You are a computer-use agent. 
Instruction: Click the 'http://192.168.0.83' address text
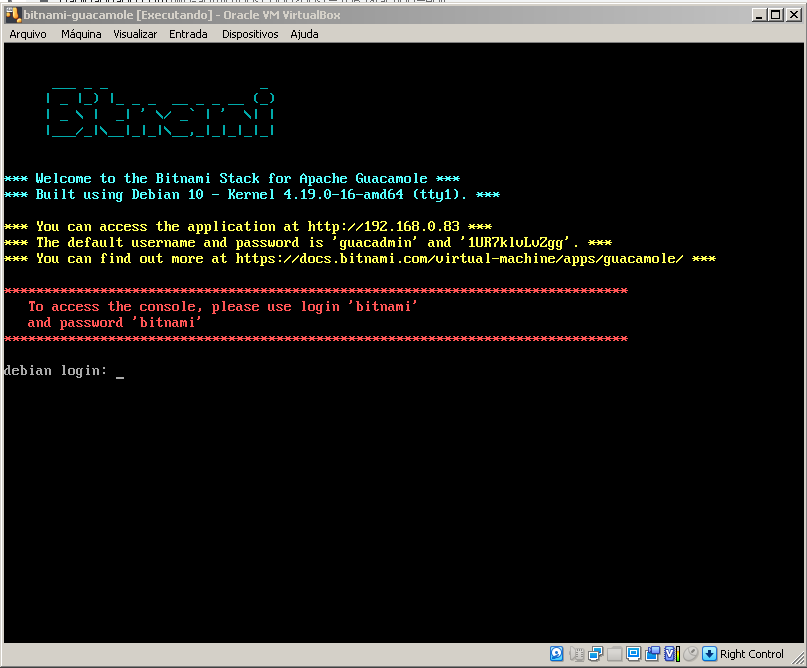(x=383, y=226)
